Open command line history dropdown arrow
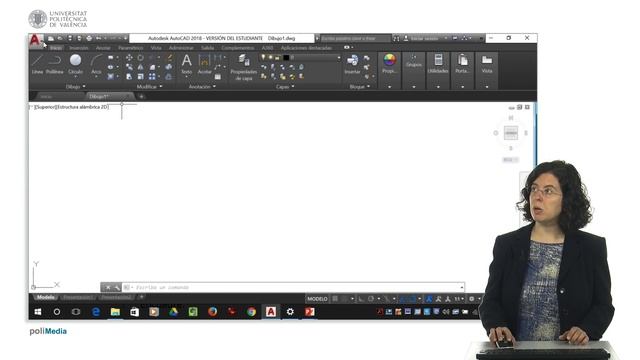 tap(462, 287)
